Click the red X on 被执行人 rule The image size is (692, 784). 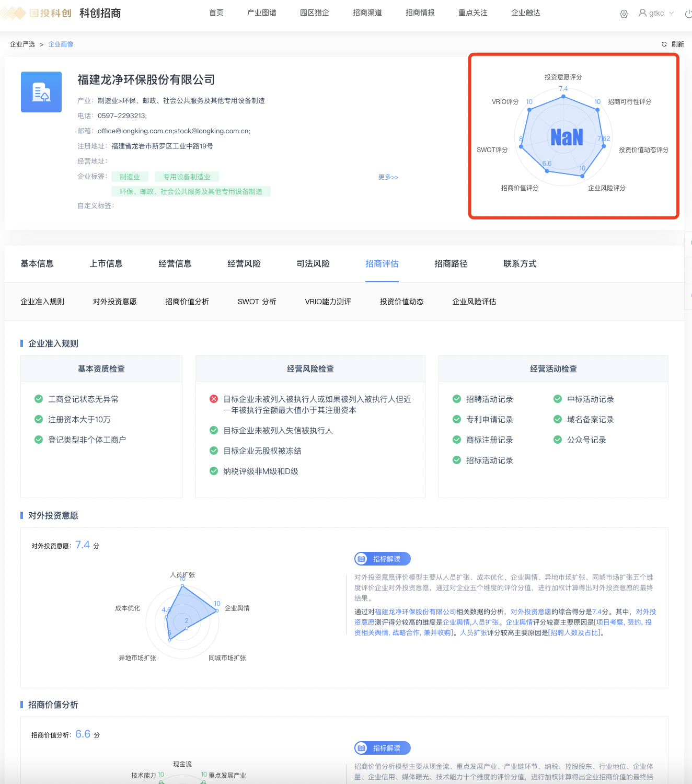coord(214,399)
